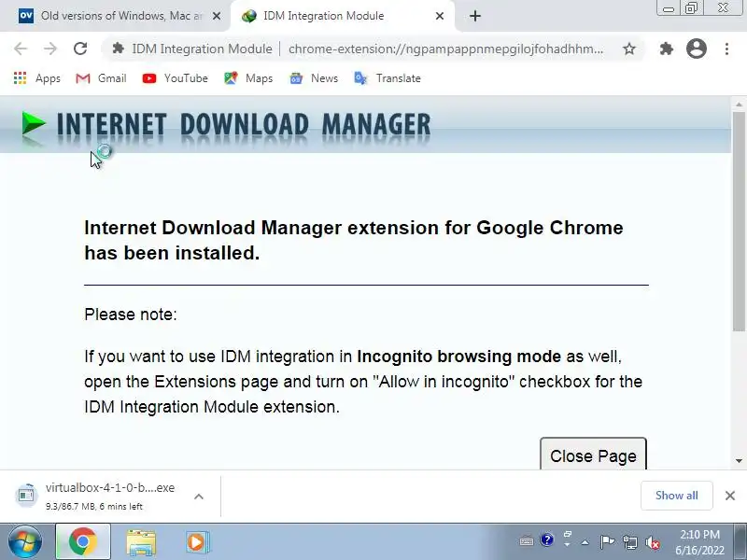Open the Maps bookmark
The width and height of the screenshot is (747, 560).
[x=248, y=78]
